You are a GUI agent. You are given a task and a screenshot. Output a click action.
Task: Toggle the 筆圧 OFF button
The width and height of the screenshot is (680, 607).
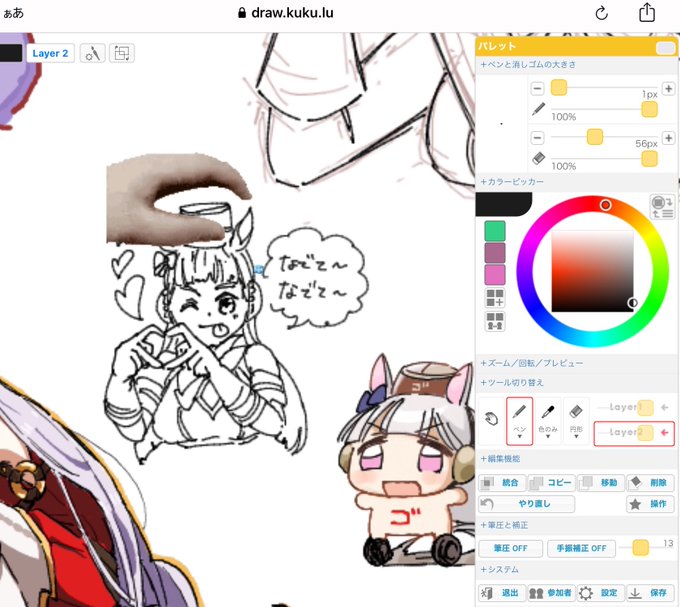[x=510, y=548]
